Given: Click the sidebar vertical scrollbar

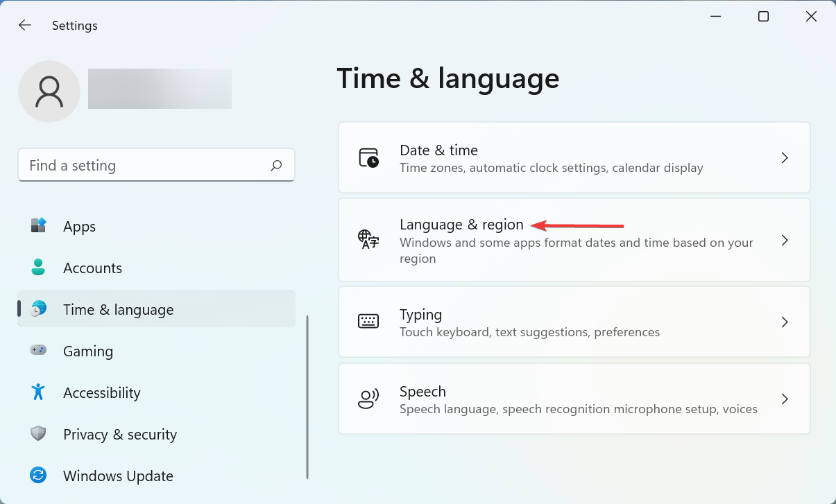Looking at the screenshot, I should coord(307,397).
